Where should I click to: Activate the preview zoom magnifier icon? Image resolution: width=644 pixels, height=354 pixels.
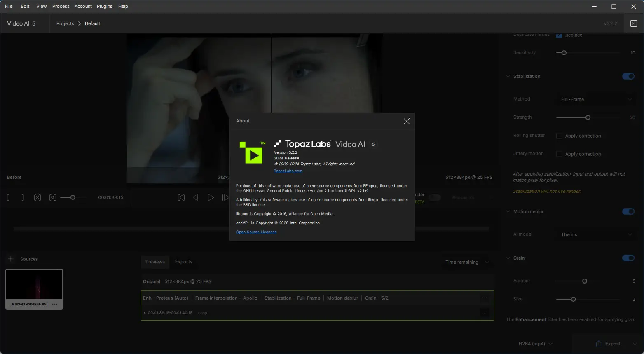point(52,197)
